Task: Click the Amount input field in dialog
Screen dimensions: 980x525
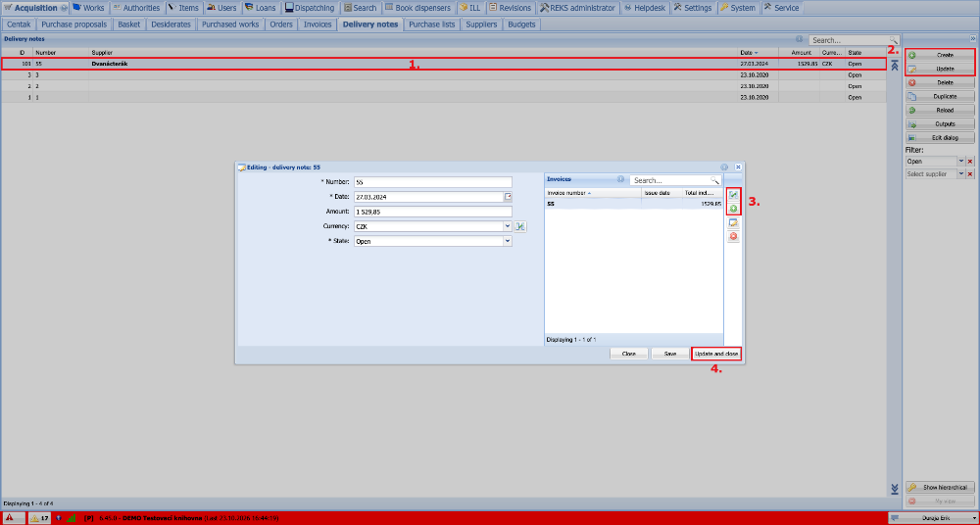Action: point(432,212)
